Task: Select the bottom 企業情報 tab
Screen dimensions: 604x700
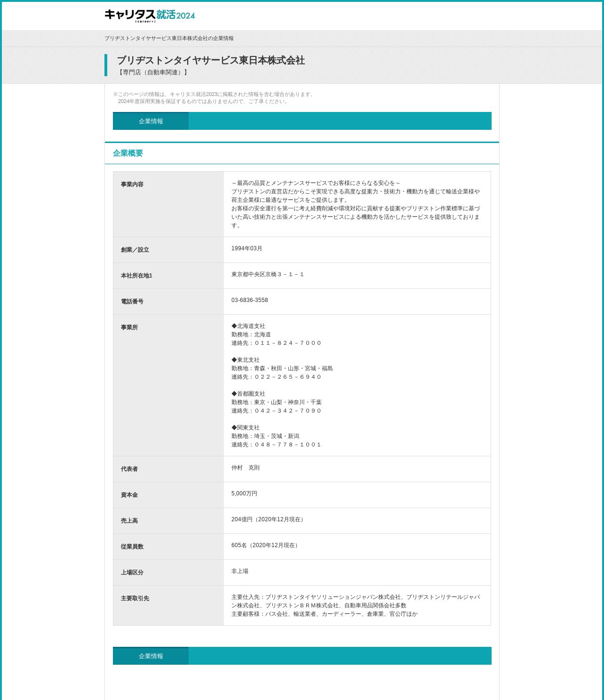Action: tap(151, 656)
